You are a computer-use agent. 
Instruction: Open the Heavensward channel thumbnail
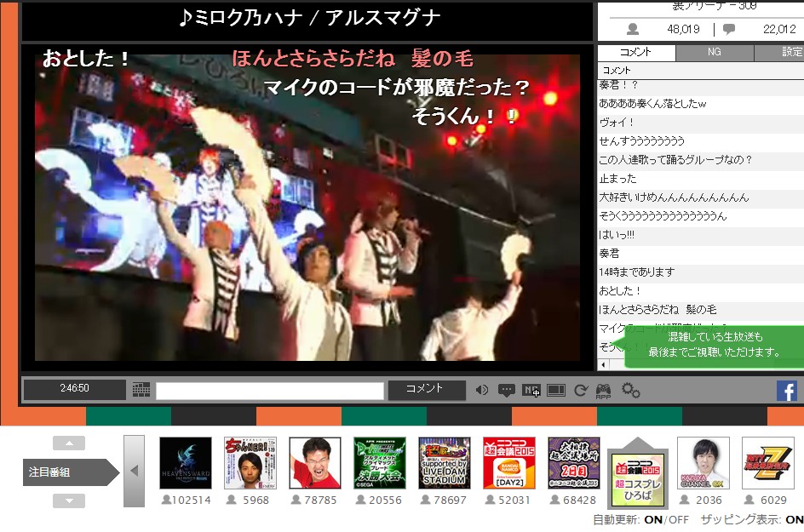point(186,463)
